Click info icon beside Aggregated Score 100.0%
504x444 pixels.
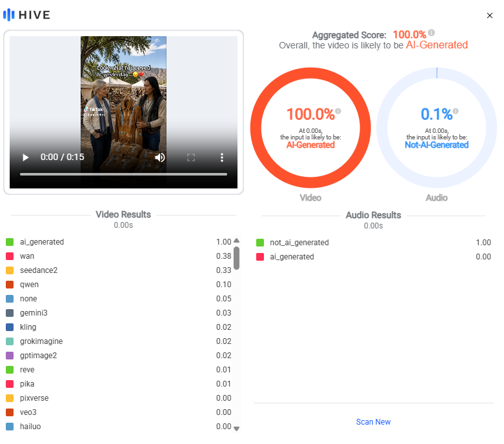pyautogui.click(x=431, y=32)
